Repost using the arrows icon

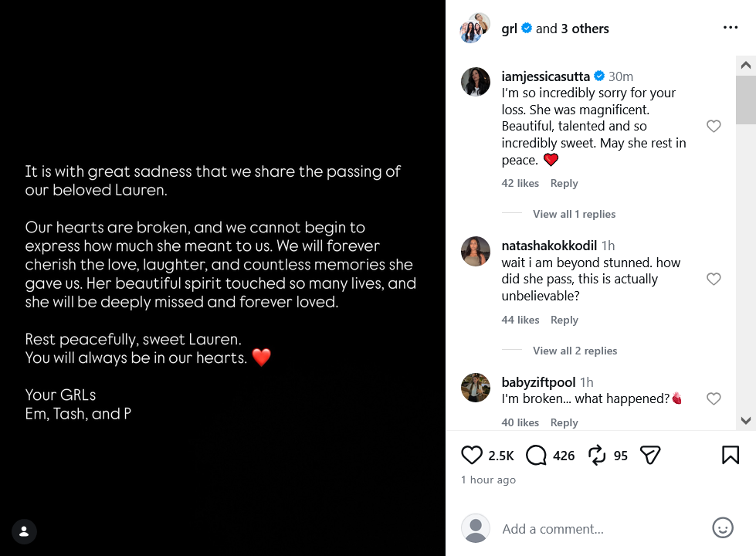[597, 455]
